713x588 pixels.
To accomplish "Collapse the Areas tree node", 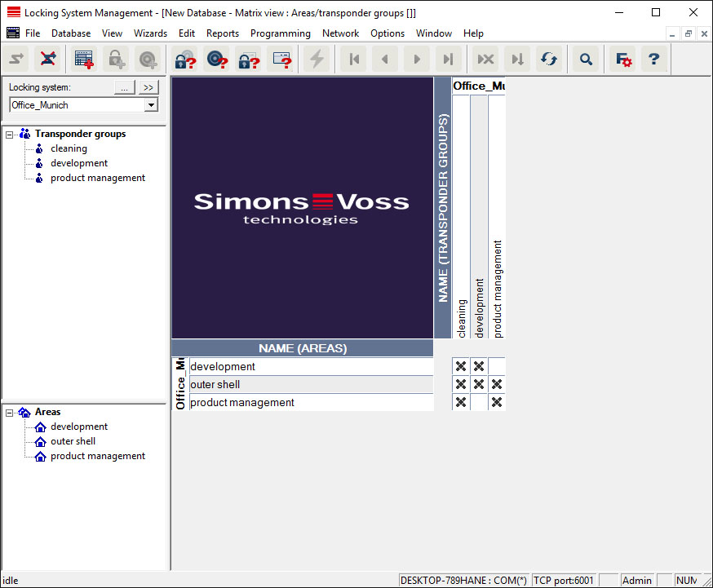I will click(10, 413).
